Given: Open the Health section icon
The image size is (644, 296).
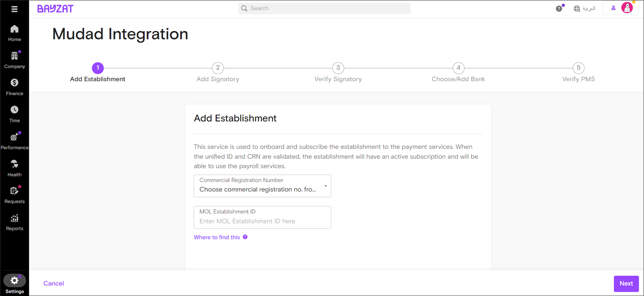Looking at the screenshot, I should tap(14, 164).
